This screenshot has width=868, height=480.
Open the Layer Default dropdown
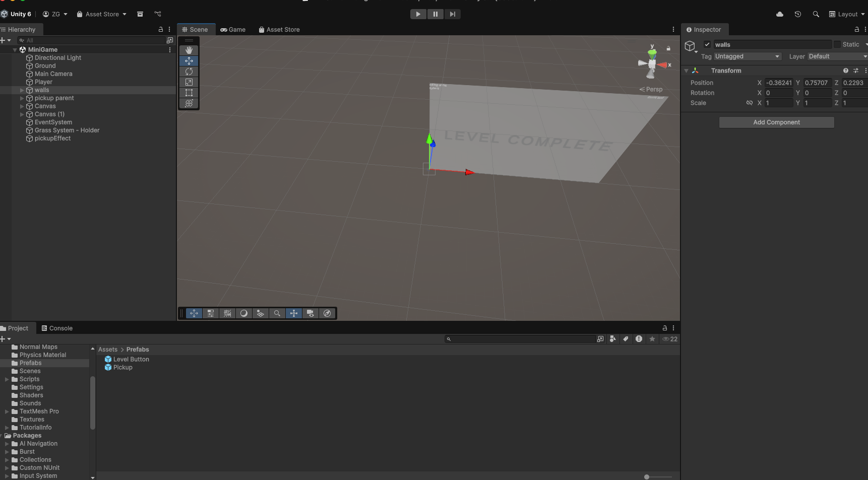(x=837, y=56)
